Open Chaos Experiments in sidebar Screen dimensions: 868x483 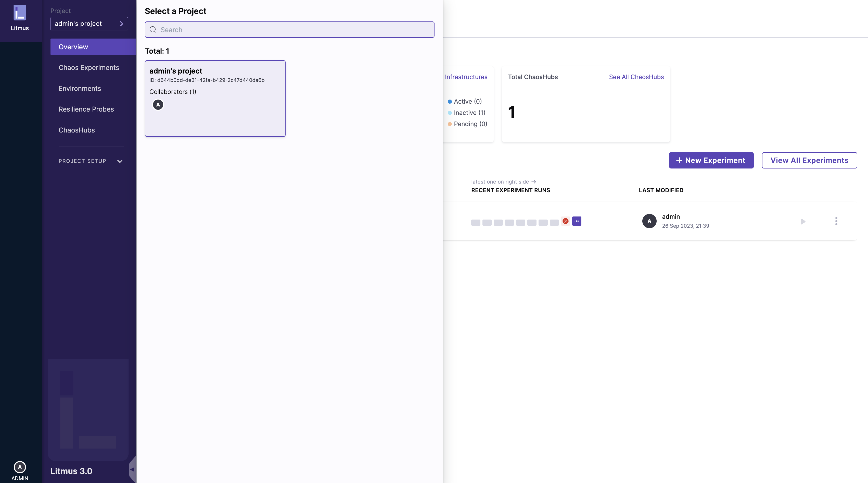click(x=89, y=67)
